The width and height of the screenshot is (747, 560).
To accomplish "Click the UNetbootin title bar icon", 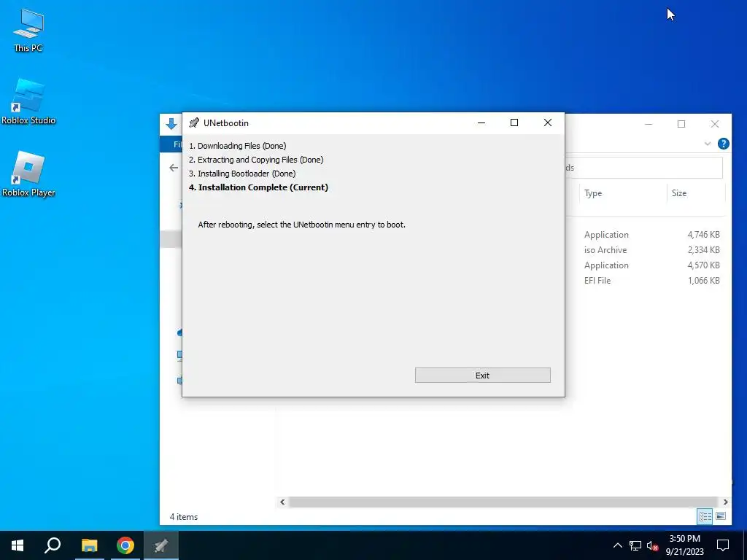I will tap(193, 122).
